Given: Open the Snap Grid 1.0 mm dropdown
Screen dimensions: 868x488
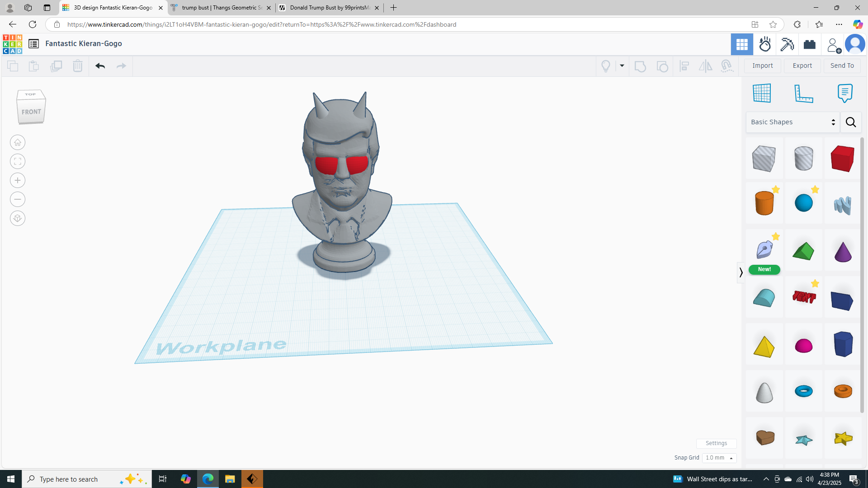Looking at the screenshot, I should tap(719, 458).
